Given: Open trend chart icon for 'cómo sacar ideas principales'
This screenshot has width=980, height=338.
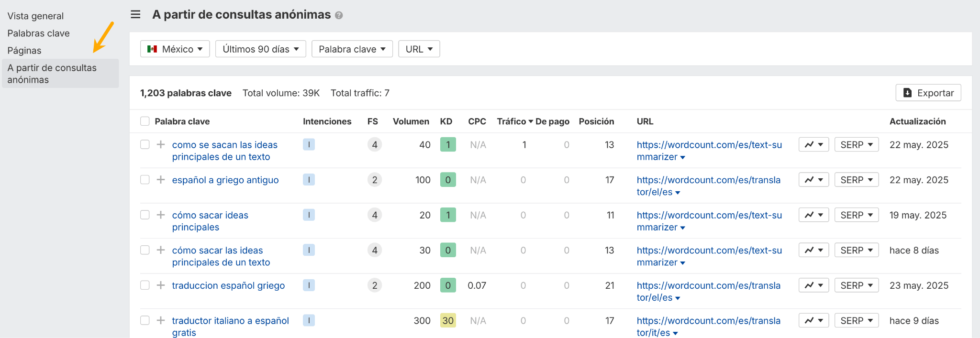Looking at the screenshot, I should [x=813, y=215].
